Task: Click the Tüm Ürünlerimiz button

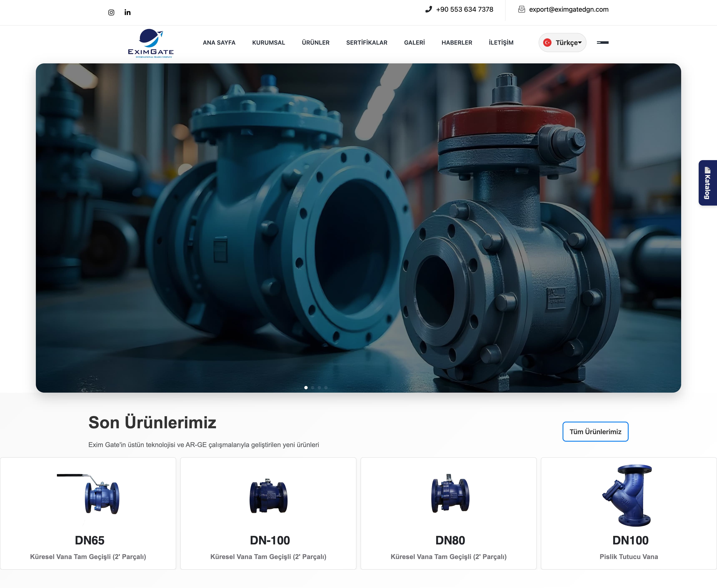Action: [x=595, y=432]
